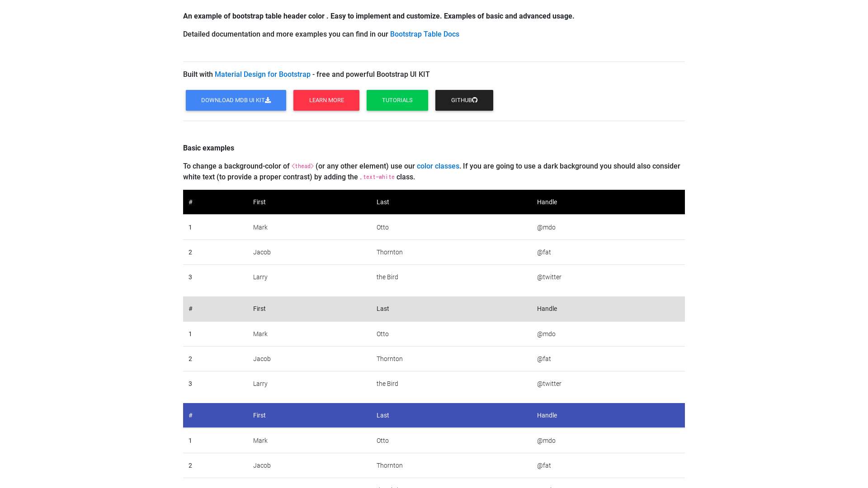Open the Material Design for Bootstrap link
The image size is (868, 488).
[x=262, y=74]
